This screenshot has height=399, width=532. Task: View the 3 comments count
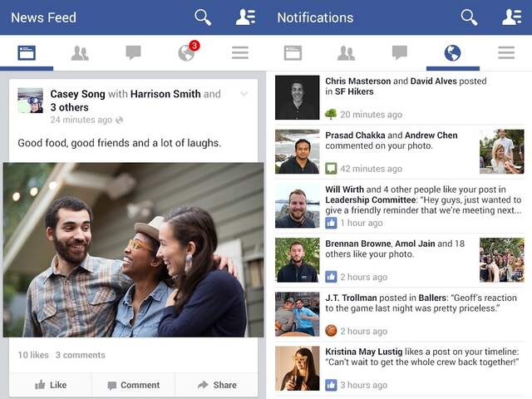(x=81, y=355)
